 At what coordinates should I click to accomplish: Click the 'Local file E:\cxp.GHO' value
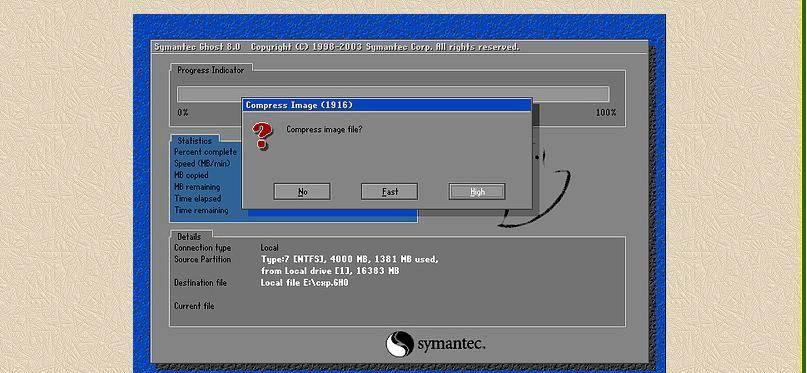(x=305, y=283)
